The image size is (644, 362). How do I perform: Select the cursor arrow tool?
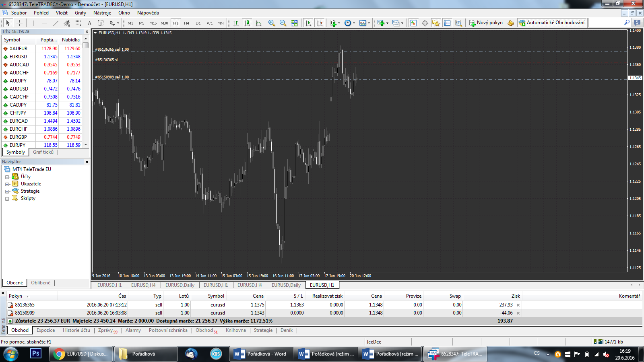[8, 23]
